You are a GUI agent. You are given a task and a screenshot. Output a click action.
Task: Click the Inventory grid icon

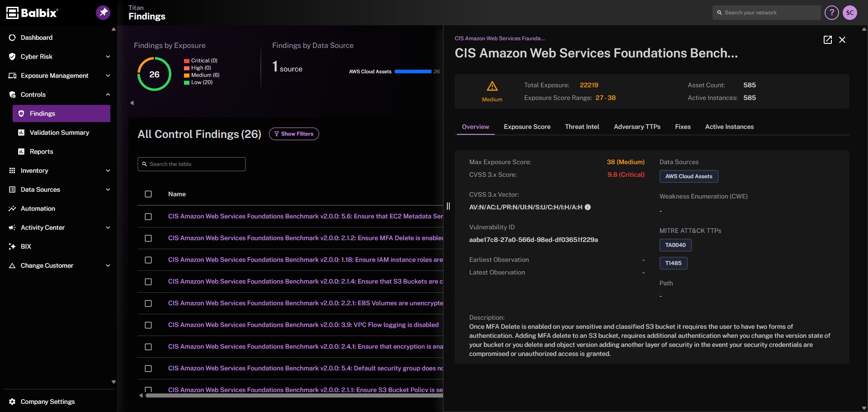coord(12,170)
